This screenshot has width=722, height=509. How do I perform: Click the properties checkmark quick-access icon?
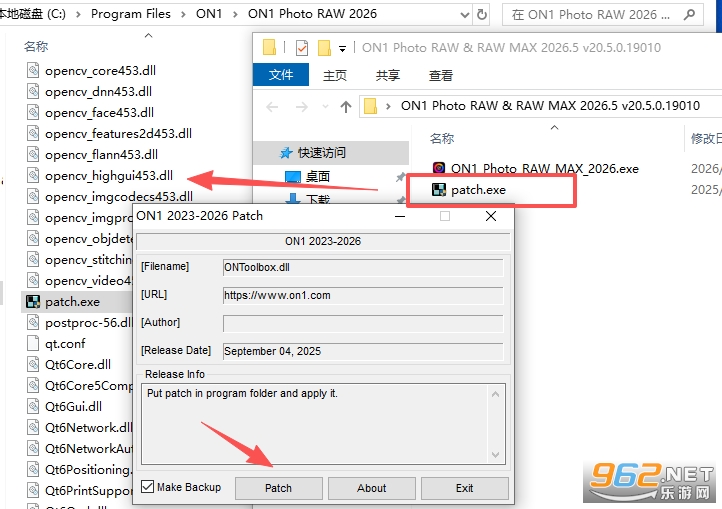(302, 47)
